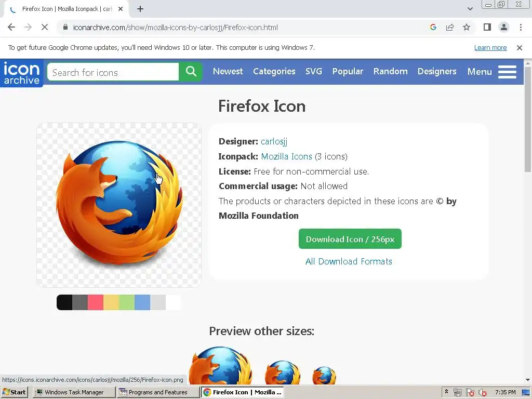
Task: Select the red background swatch
Action: [96, 302]
